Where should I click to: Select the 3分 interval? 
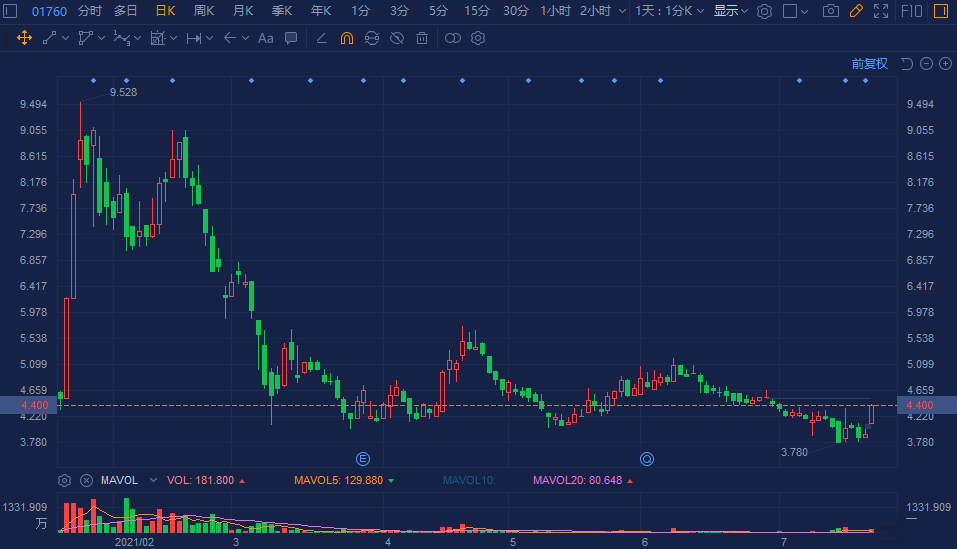399,11
